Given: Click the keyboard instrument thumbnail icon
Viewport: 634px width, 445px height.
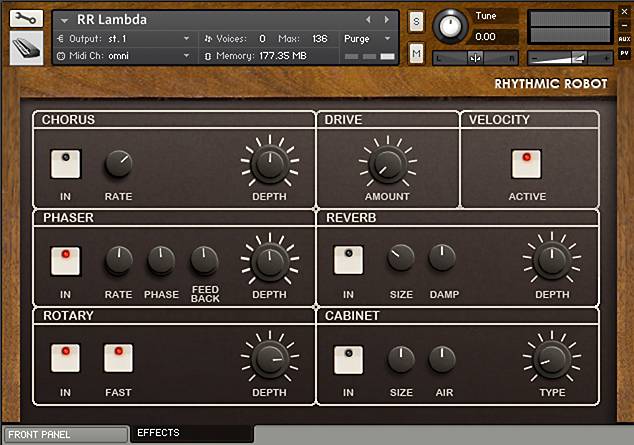Looking at the screenshot, I should tap(26, 48).
